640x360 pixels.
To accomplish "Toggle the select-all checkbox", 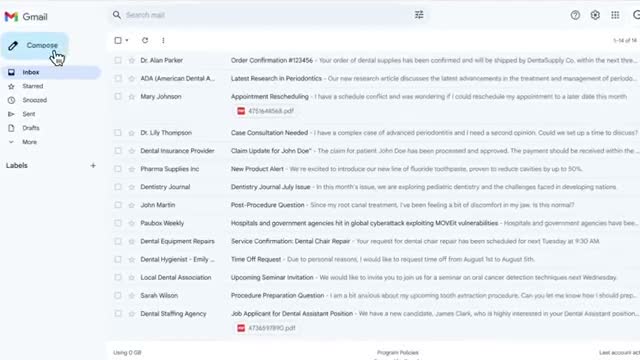I will [118, 40].
